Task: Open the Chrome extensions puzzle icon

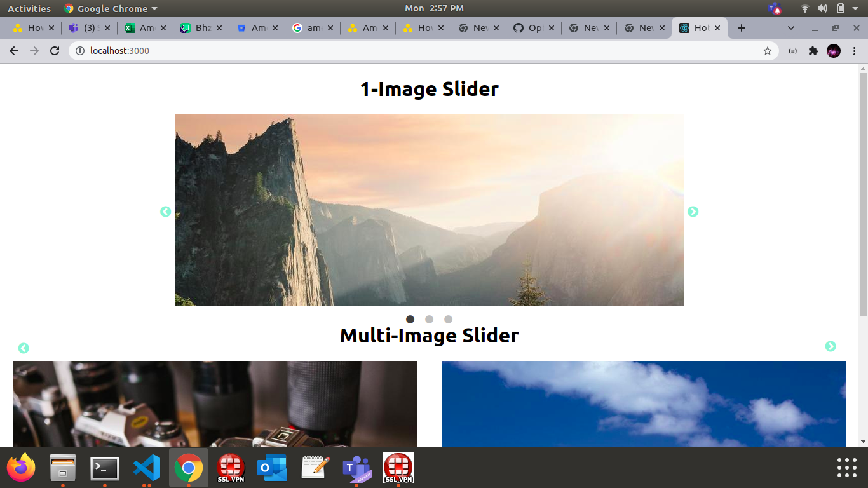Action: (813, 51)
